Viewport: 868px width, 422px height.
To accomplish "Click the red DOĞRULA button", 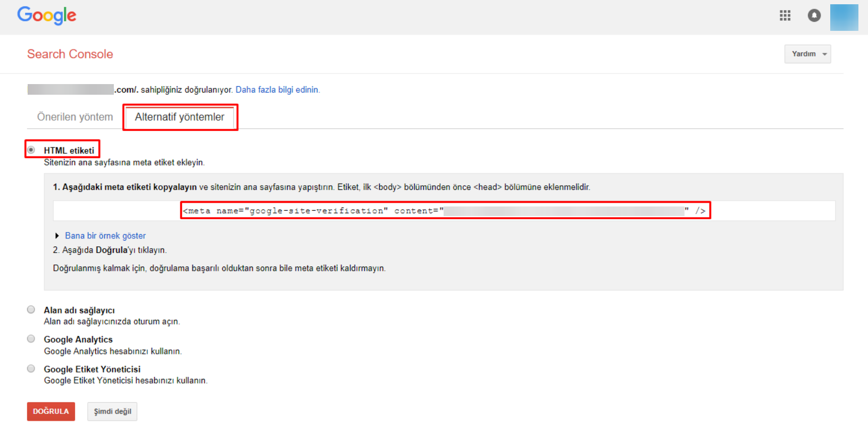I will tap(51, 411).
